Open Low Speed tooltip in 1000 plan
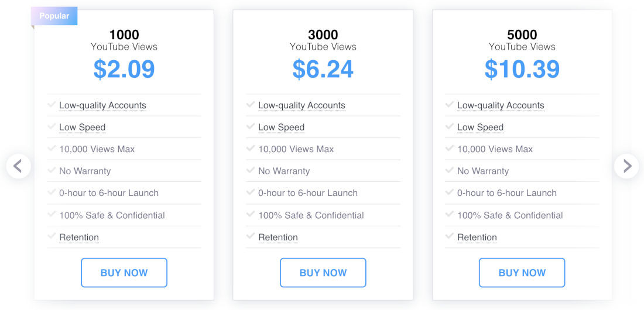The width and height of the screenshot is (644, 310). point(82,128)
